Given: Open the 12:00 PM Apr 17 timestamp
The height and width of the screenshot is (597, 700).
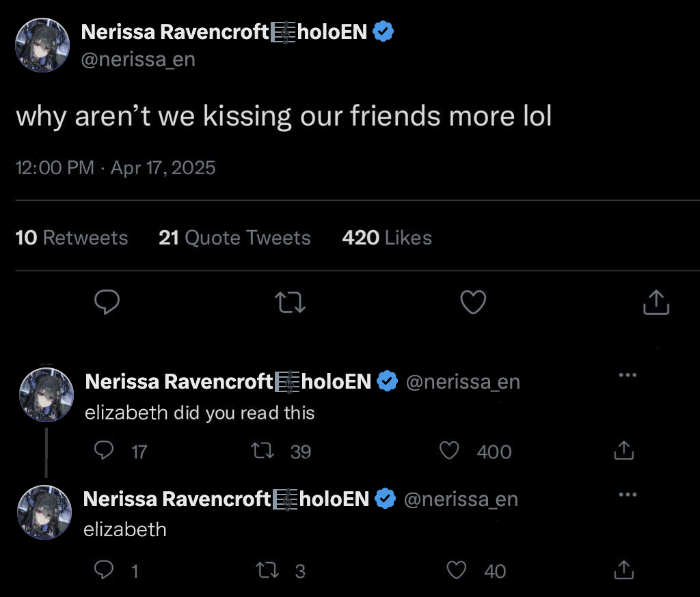Looking at the screenshot, I should 115,167.
